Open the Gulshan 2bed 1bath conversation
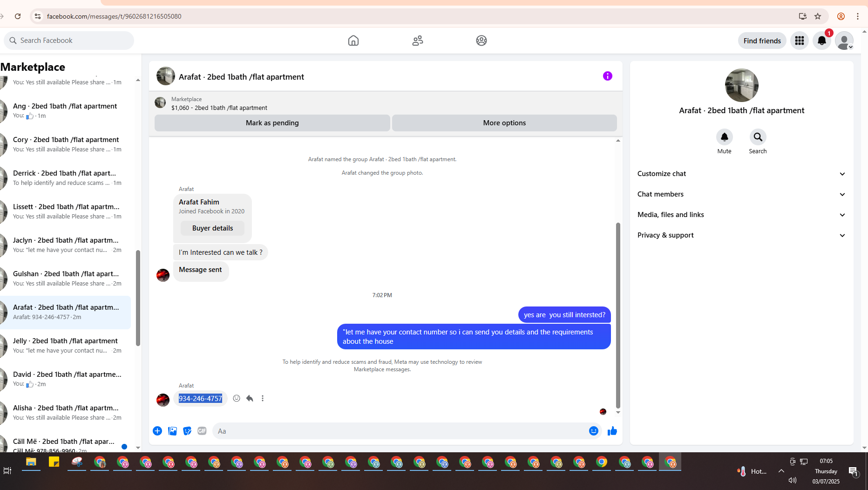The width and height of the screenshot is (868, 490). click(65, 279)
